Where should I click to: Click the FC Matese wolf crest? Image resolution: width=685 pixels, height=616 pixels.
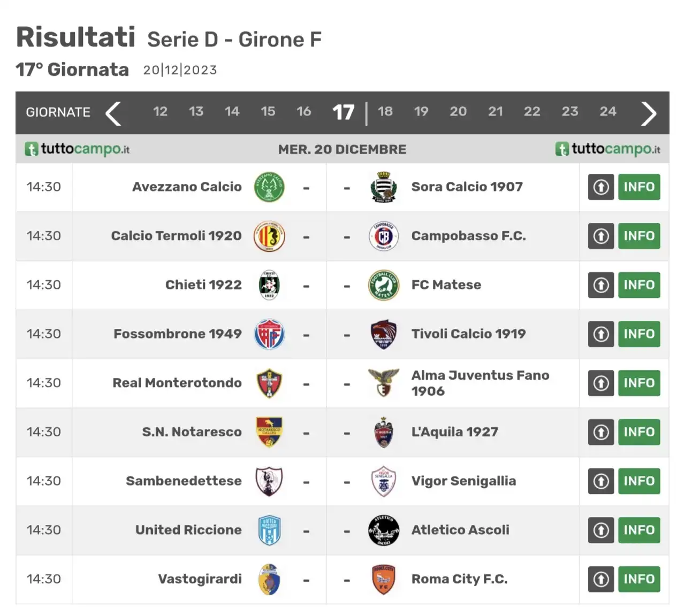(x=384, y=285)
